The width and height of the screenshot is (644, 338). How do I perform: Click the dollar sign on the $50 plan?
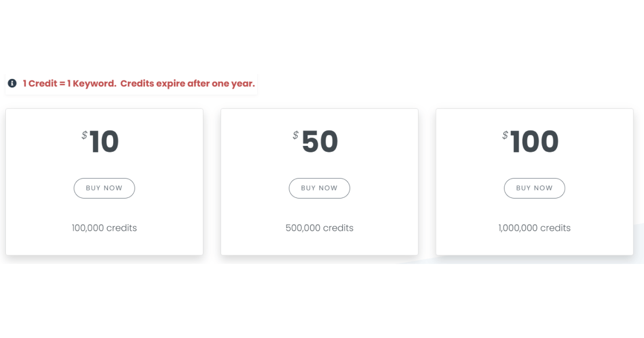(x=296, y=135)
